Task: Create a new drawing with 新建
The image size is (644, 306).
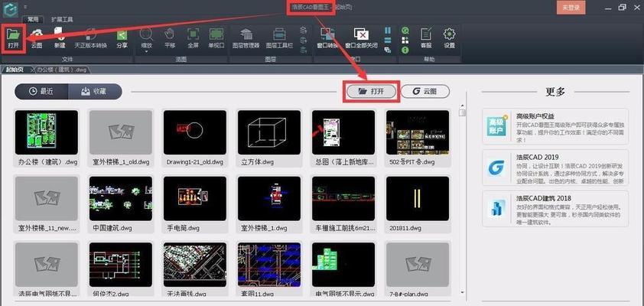Action: (x=60, y=37)
